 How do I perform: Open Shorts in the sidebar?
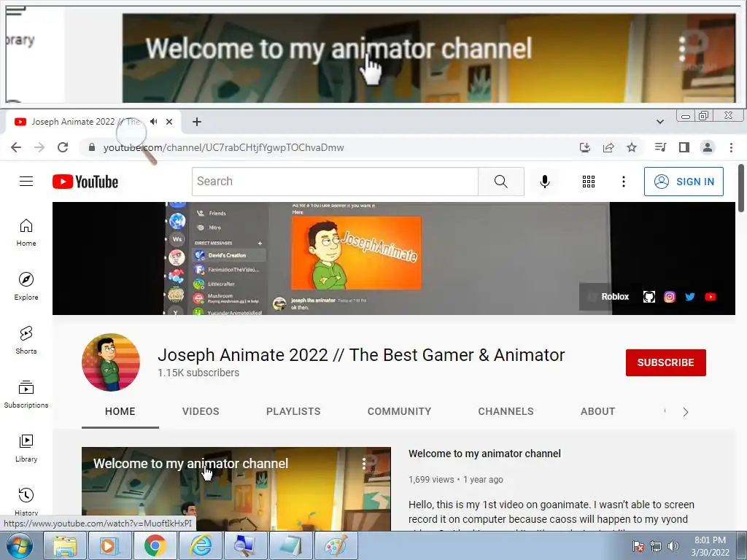coord(26,341)
